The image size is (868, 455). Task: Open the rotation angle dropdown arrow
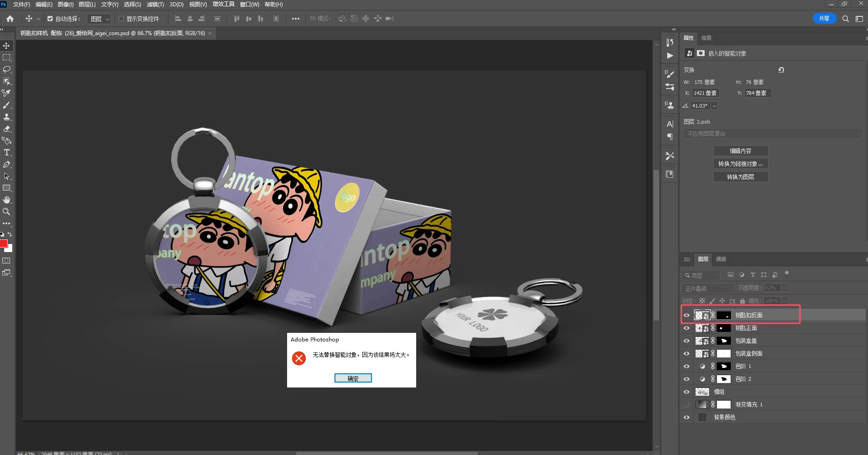click(x=714, y=106)
